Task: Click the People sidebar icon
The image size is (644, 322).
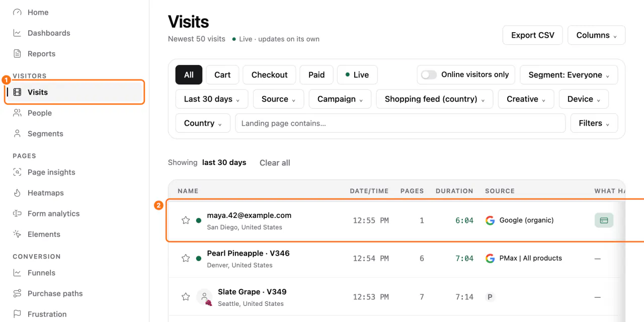Action: point(17,113)
